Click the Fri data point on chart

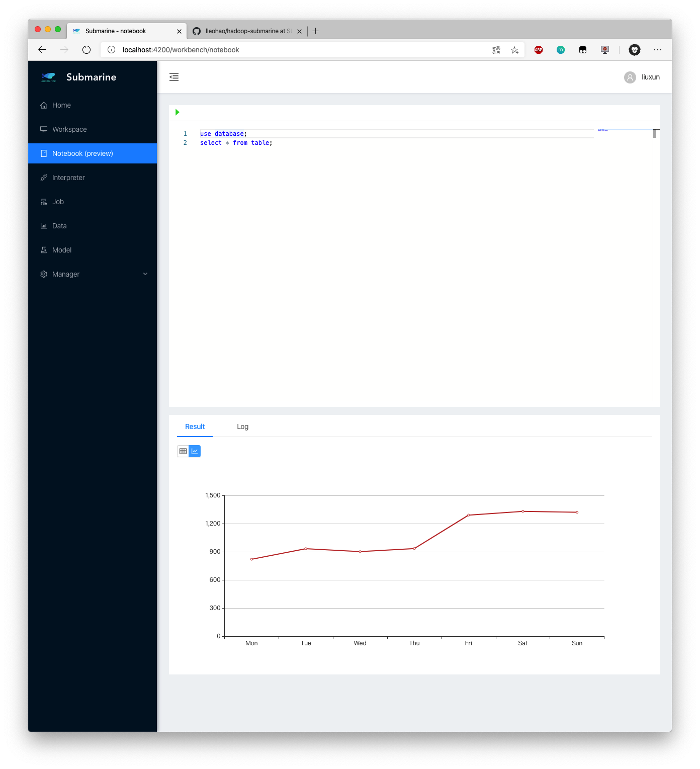coord(469,515)
